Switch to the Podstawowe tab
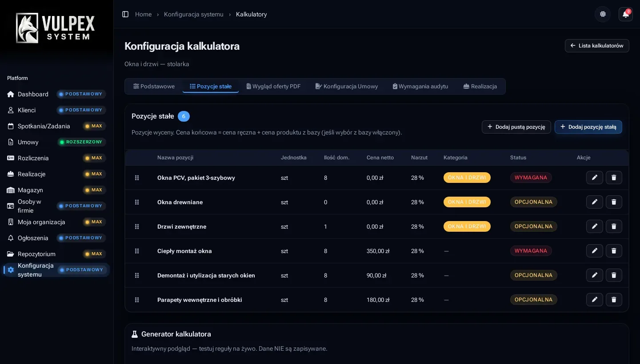 tap(154, 86)
